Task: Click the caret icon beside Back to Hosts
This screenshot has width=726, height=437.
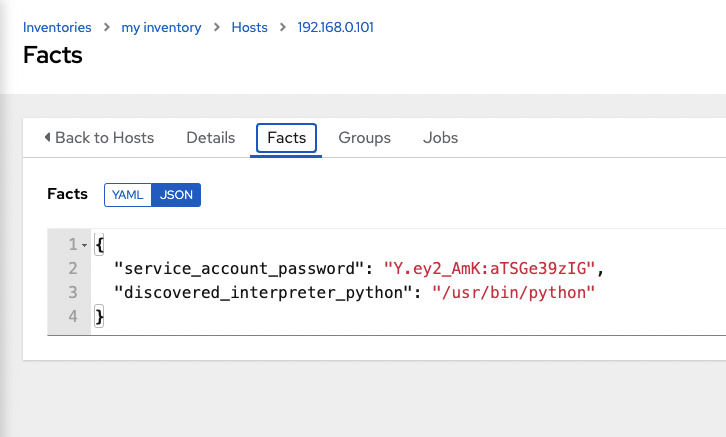Action: pos(47,137)
